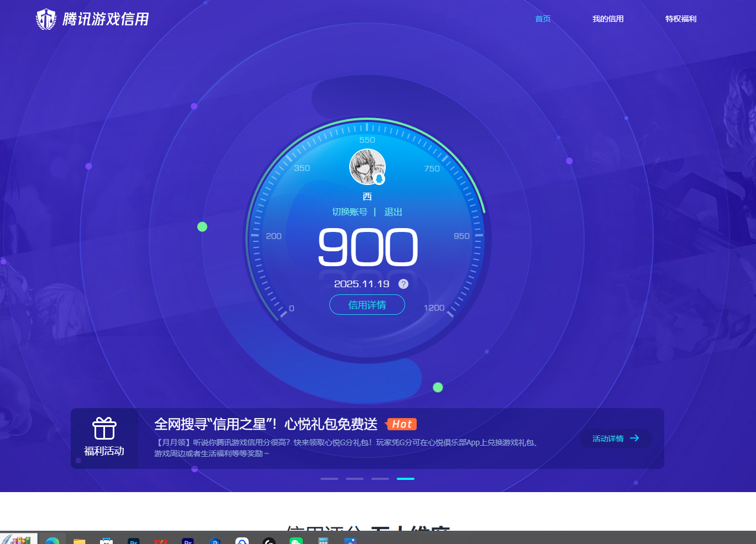Click 退出 to log out

click(x=393, y=212)
